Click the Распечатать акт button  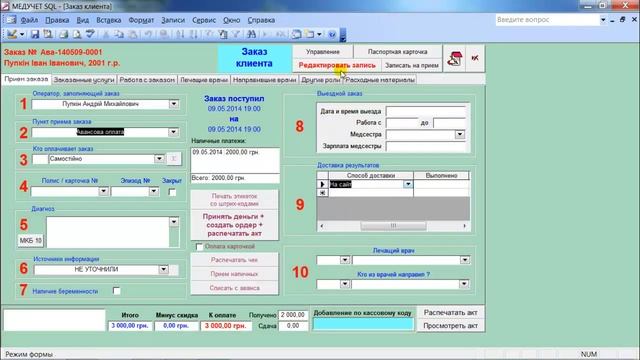tap(450, 313)
